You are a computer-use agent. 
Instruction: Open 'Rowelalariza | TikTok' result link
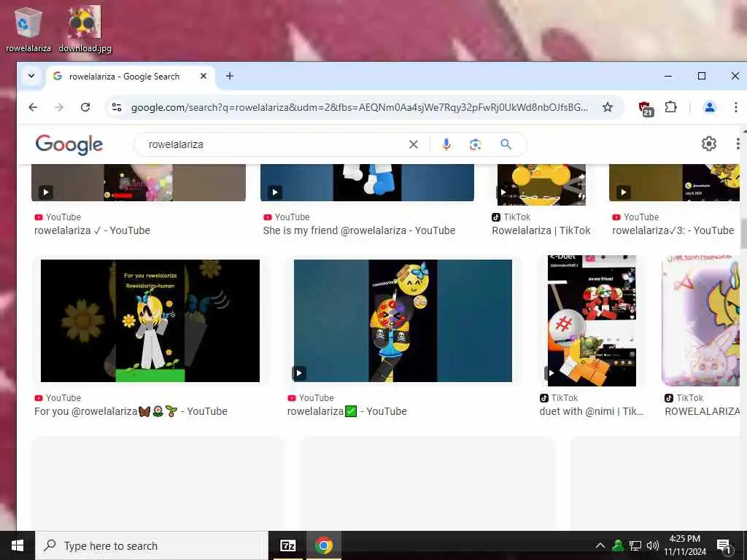click(x=541, y=230)
